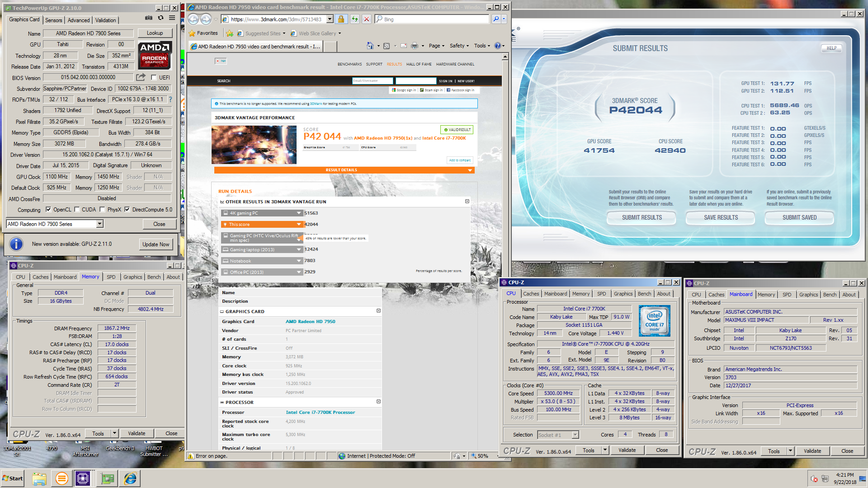Open the GPU-Z hamburger menu icon
Screen dimensions: 868x488
tap(172, 18)
